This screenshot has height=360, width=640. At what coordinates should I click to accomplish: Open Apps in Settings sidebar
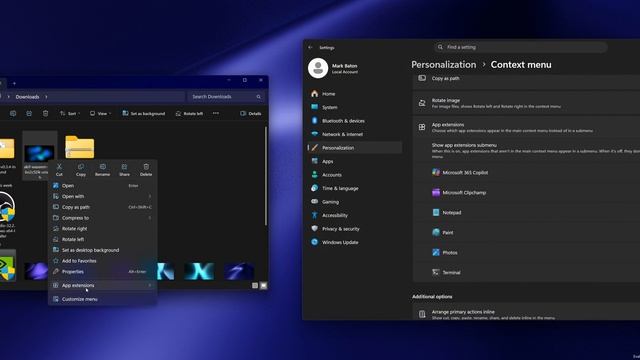(x=355, y=161)
